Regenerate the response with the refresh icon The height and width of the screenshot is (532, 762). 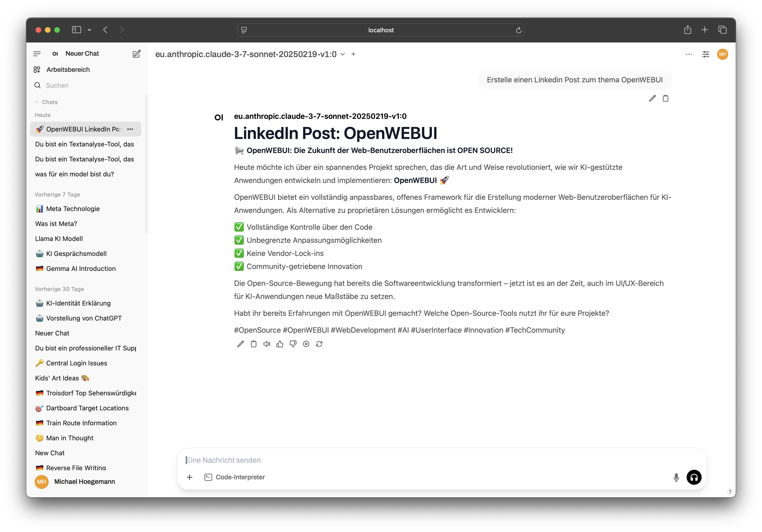coord(319,344)
